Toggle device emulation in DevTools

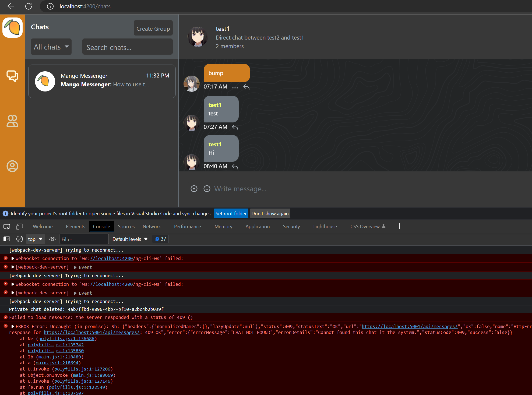19,227
